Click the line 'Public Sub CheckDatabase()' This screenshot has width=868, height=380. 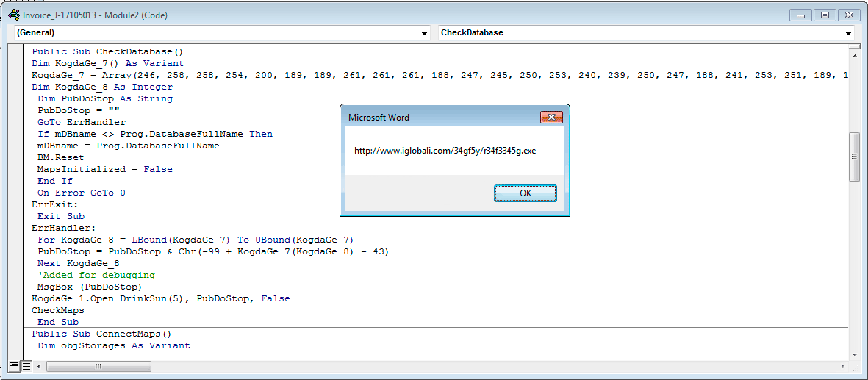pos(107,51)
